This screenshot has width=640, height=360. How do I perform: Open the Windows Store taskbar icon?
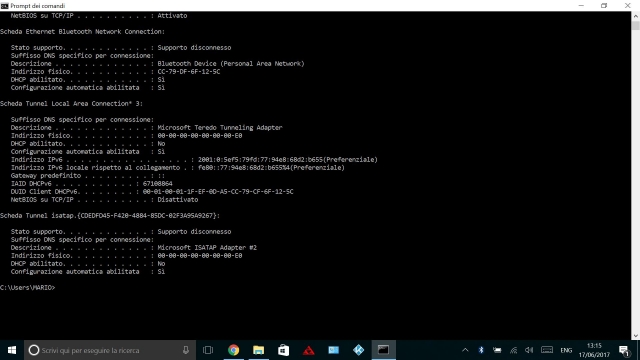point(283,350)
